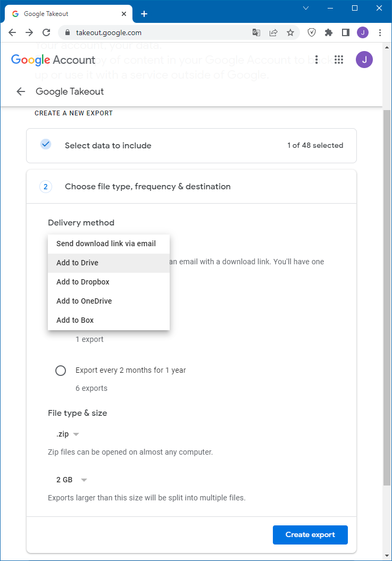The width and height of the screenshot is (392, 561).
Task: Go back using the browser back arrow
Action: [x=12, y=32]
